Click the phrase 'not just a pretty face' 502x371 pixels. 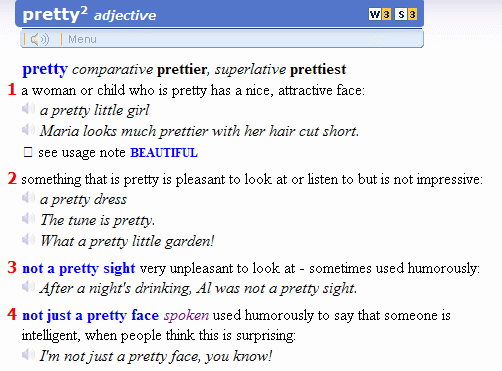[x=91, y=315]
